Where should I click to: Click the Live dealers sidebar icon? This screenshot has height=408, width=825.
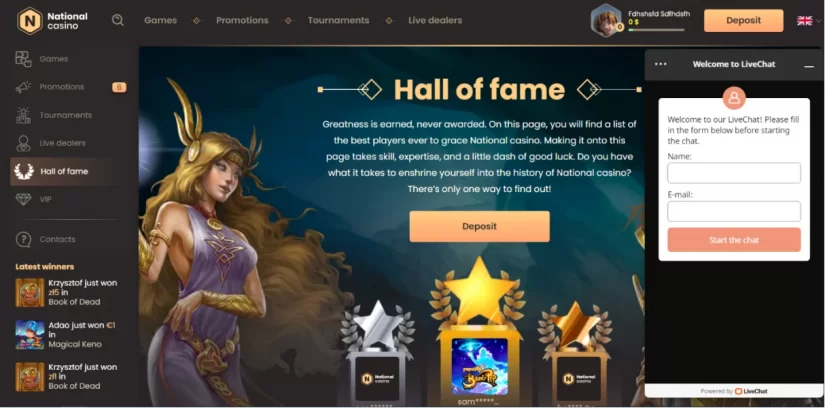23,143
